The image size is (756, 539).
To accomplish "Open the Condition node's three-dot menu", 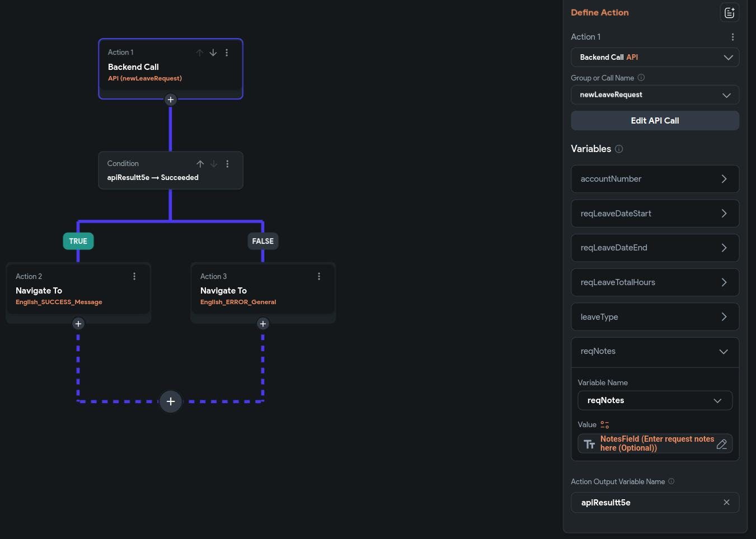I will coord(227,164).
